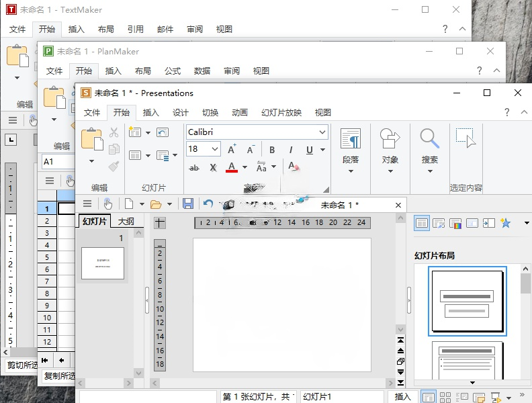Toggle Italic formatting
Screen dimensions: 532x403
click(x=291, y=150)
